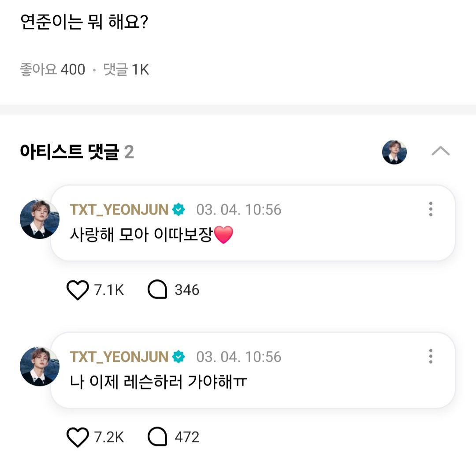Tap the 아티스트 댓글 2 header
The image size is (476, 457).
tap(77, 152)
